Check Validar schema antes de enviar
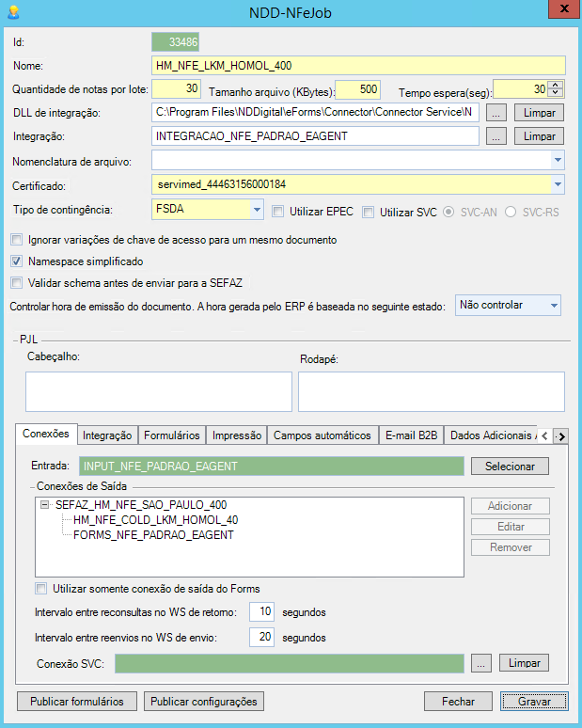The width and height of the screenshot is (582, 728). (17, 283)
